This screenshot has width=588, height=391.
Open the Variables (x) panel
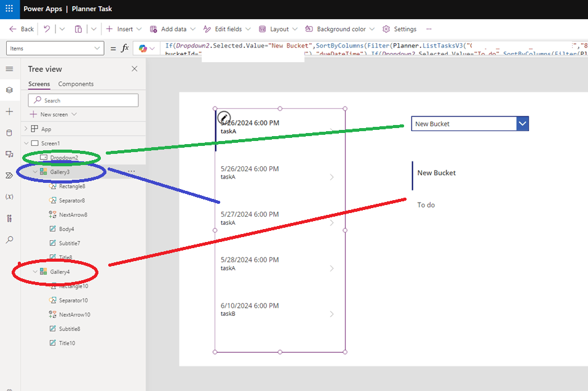coord(9,197)
